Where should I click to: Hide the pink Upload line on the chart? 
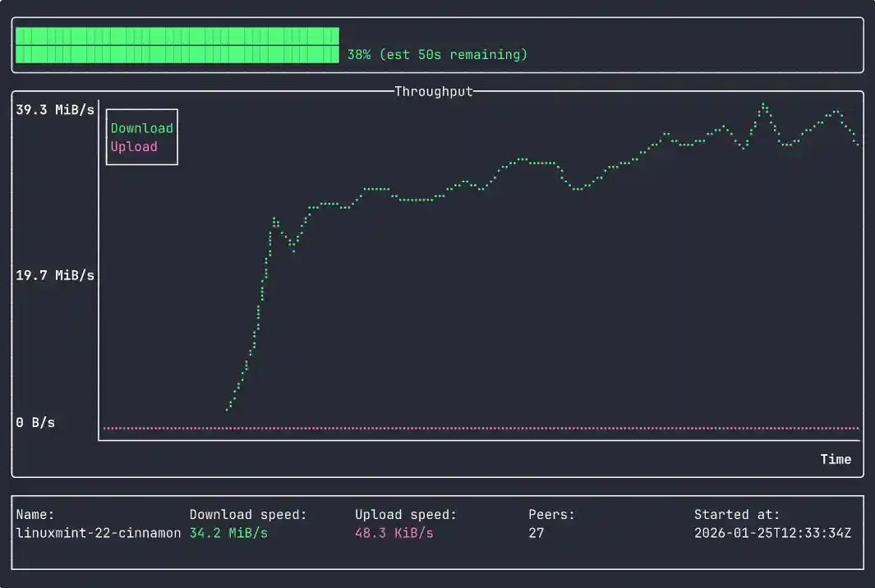[133, 146]
